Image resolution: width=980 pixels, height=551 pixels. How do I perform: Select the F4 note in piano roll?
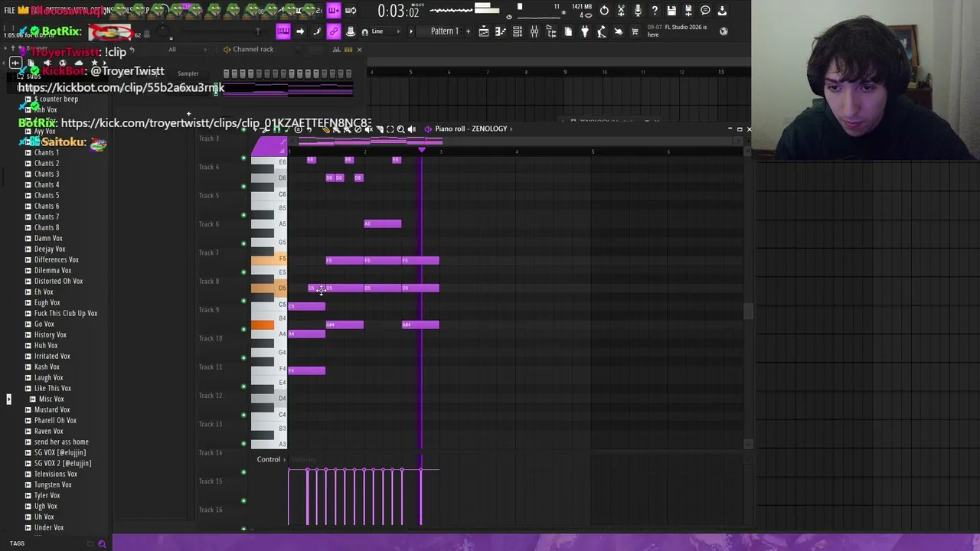click(x=306, y=370)
